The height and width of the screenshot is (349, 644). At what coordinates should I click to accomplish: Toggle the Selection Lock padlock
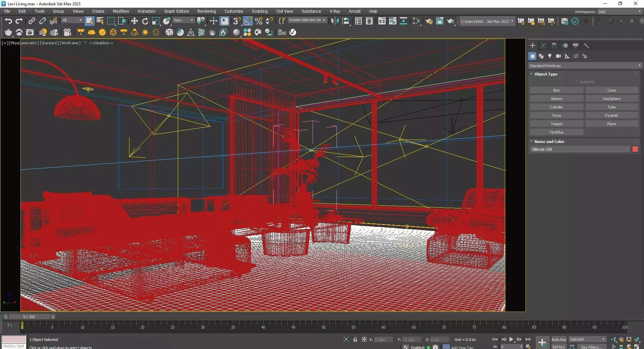[x=355, y=340]
